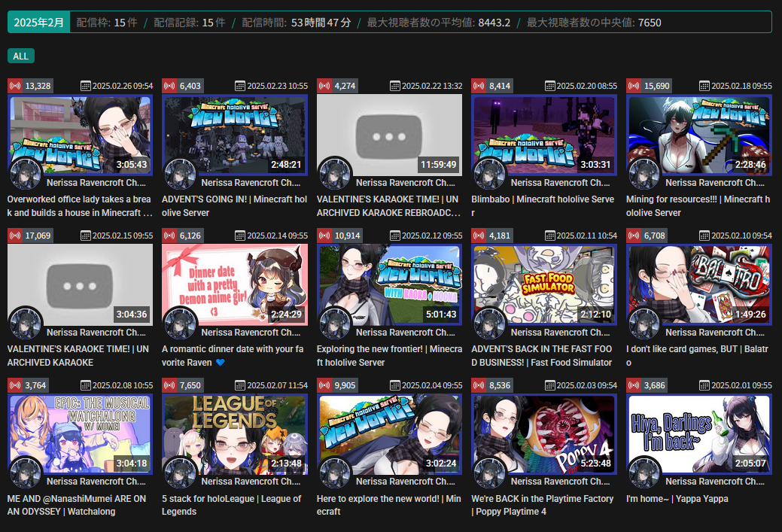The height and width of the screenshot is (532, 782).
Task: Open the 'With Raora + Moona' Minecraft thumbnail
Action: point(390,284)
